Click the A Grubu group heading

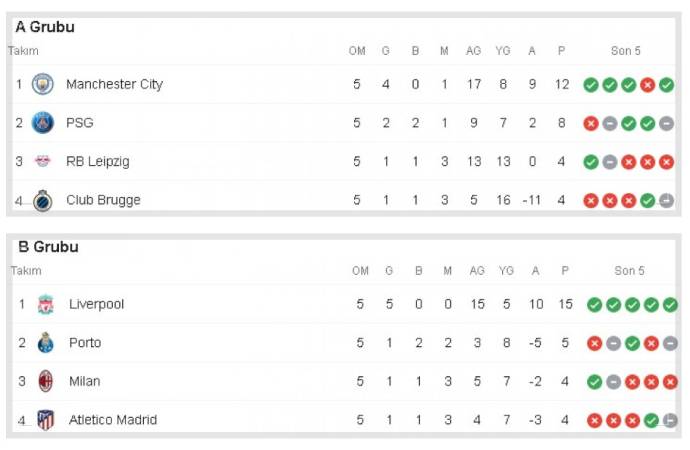coord(45,27)
